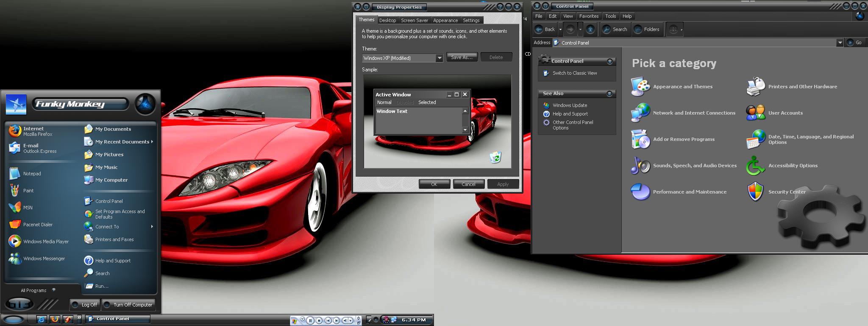Collapse the See Also side panel

609,94
